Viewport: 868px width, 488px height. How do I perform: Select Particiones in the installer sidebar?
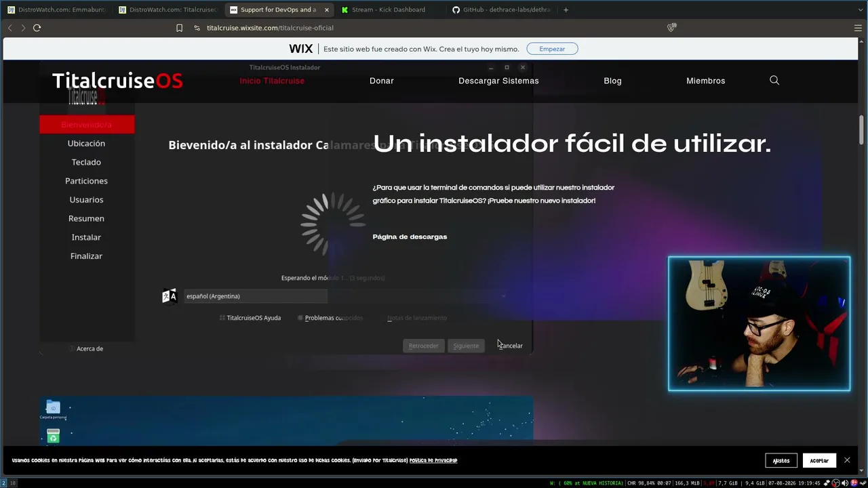pyautogui.click(x=87, y=181)
